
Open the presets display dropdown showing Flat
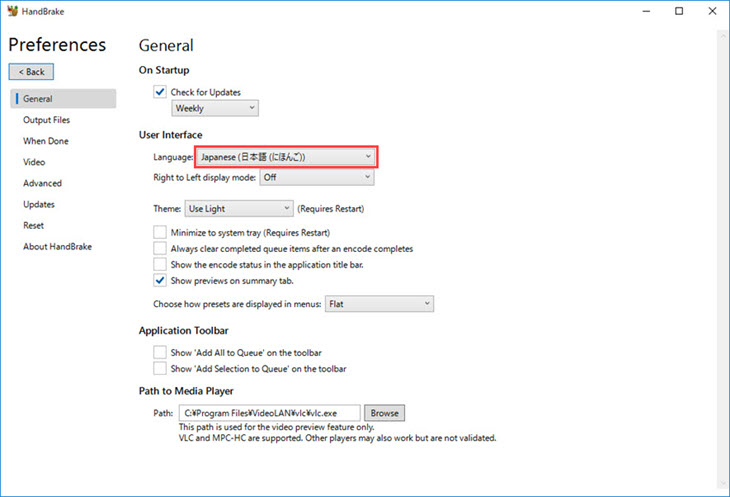[379, 303]
